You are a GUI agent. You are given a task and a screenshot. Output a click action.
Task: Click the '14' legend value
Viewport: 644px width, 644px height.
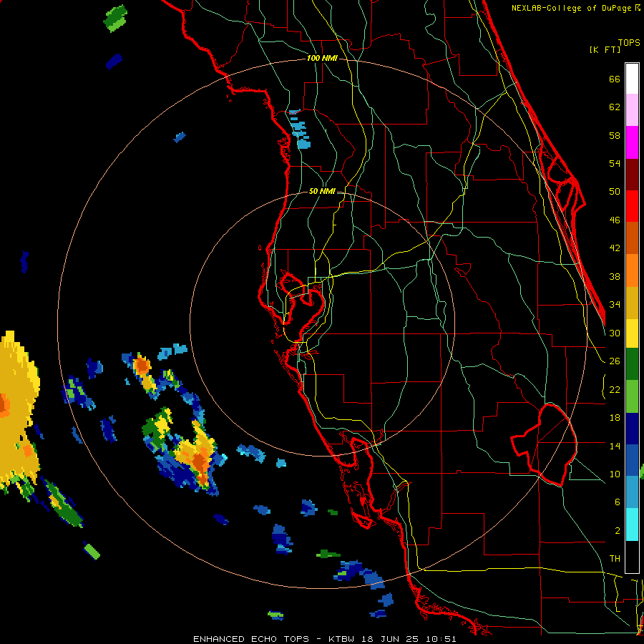click(x=615, y=446)
